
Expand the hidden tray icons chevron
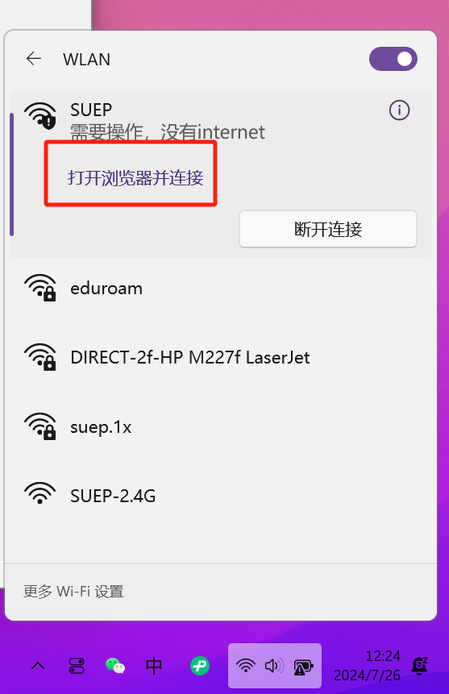pyautogui.click(x=38, y=666)
